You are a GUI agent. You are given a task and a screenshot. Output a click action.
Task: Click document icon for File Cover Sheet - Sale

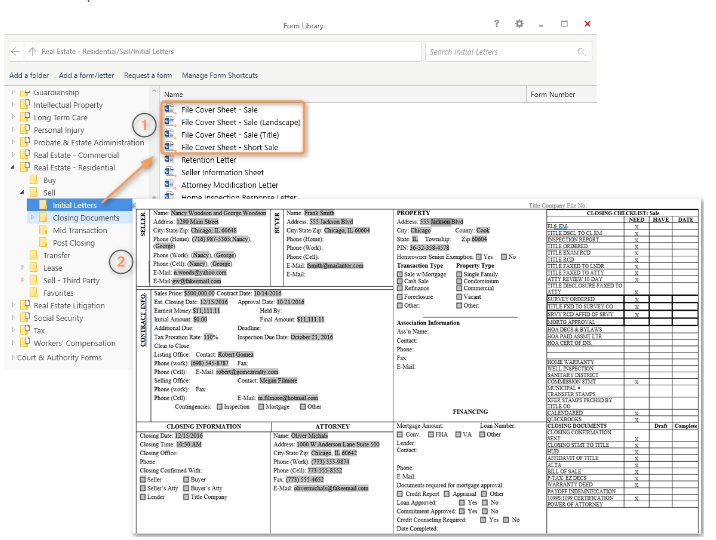coord(170,109)
